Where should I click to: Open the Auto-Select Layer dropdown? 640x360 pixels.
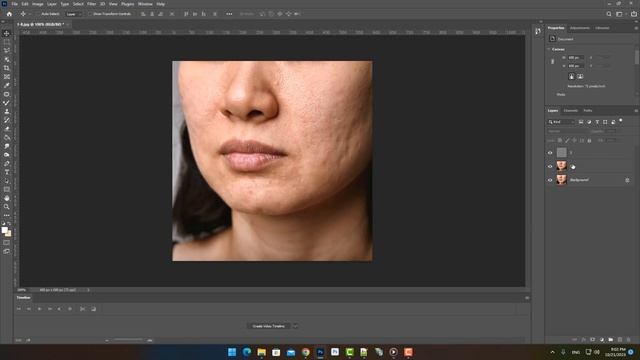[x=74, y=14]
